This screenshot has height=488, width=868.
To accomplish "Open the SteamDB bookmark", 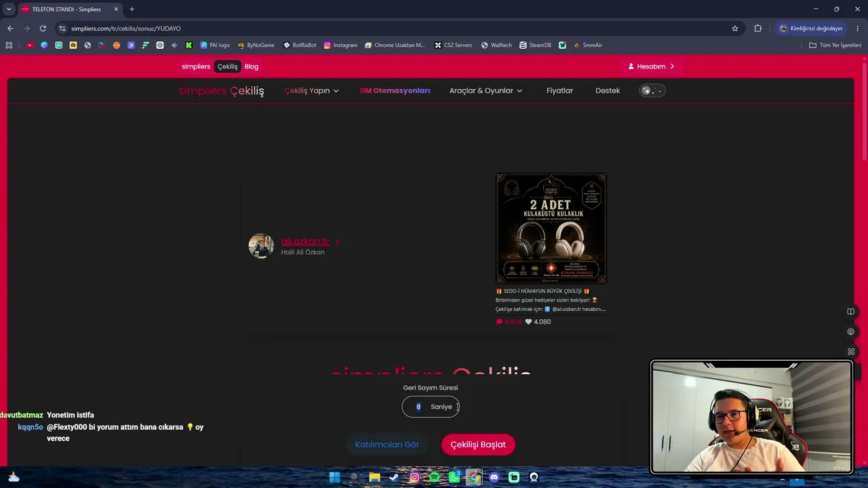I will 535,45.
